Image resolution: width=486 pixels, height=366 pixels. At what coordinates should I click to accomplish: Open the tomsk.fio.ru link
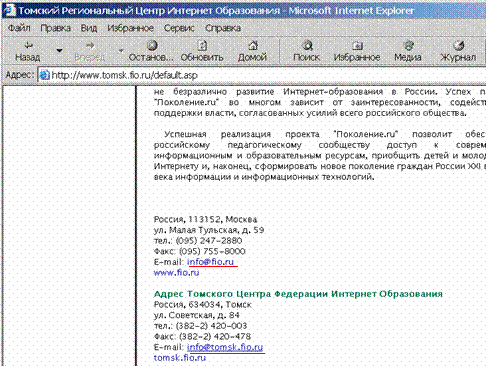[x=180, y=358]
